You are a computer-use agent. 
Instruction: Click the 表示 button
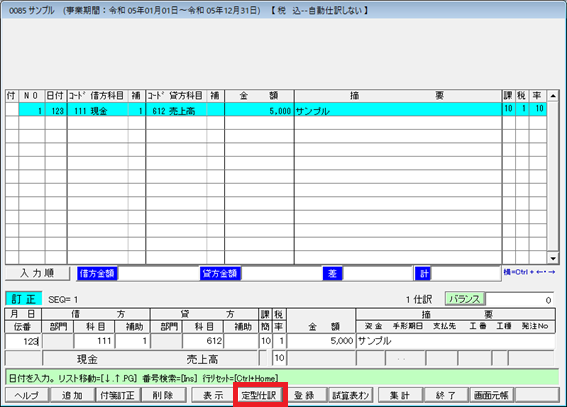tap(213, 395)
